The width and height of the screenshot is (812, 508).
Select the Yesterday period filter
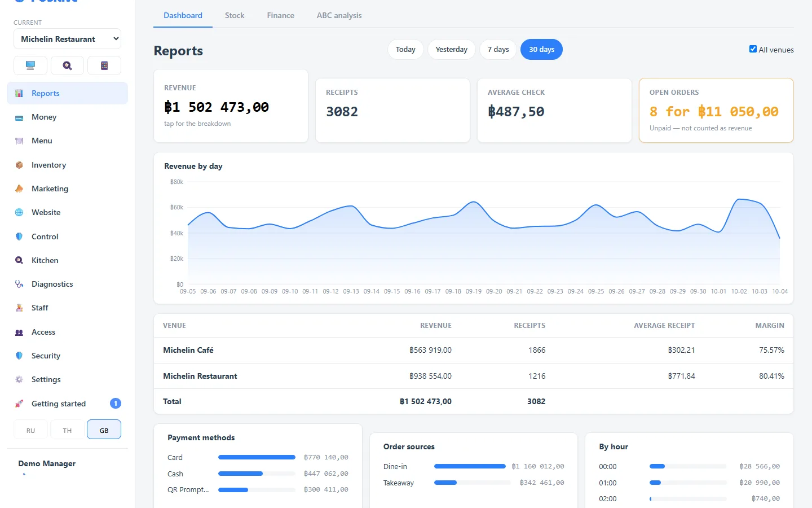click(452, 50)
